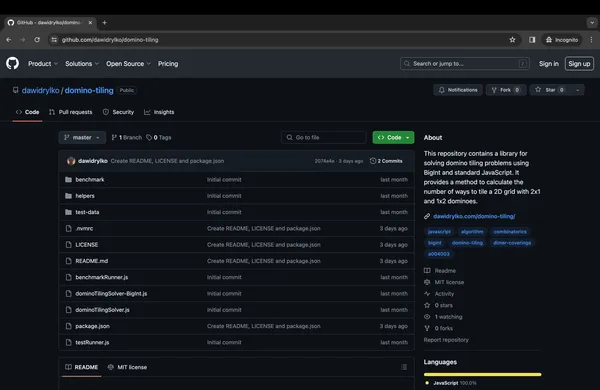Open package.json file
The height and width of the screenshot is (390, 600).
click(93, 326)
